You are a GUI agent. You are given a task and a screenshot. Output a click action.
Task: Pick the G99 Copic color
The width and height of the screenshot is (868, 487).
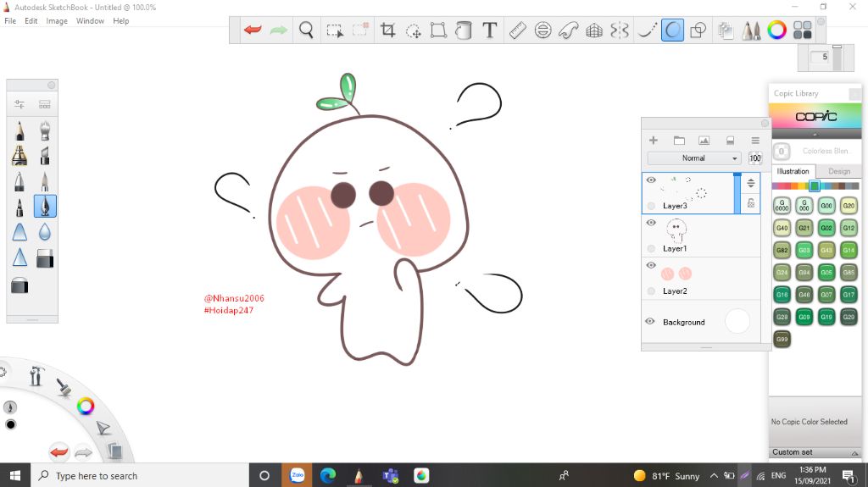coord(782,339)
